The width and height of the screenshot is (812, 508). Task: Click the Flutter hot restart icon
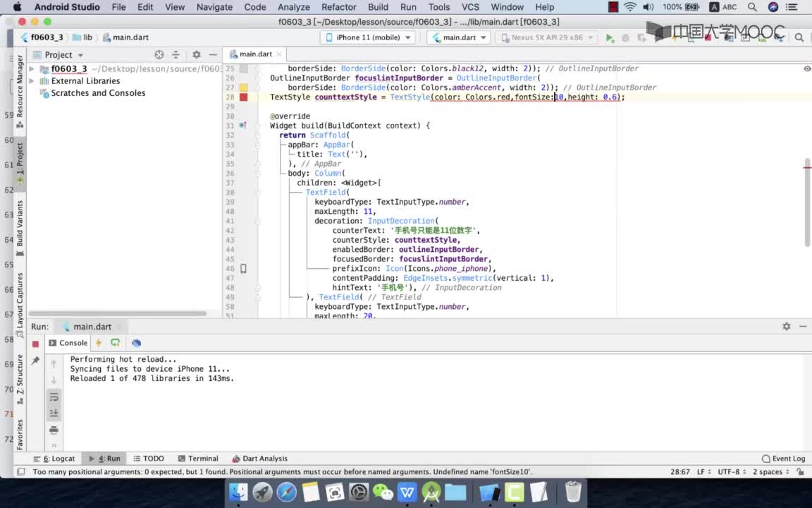coord(116,343)
